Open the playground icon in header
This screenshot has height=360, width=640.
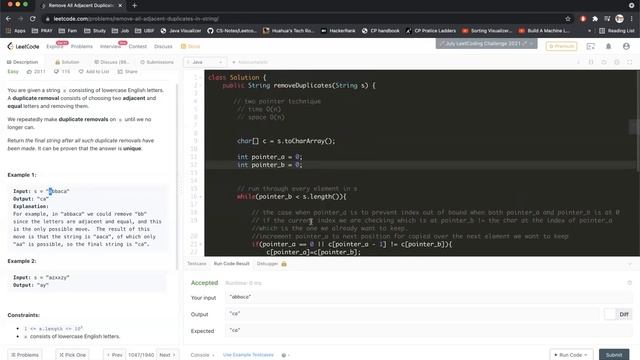tap(590, 46)
